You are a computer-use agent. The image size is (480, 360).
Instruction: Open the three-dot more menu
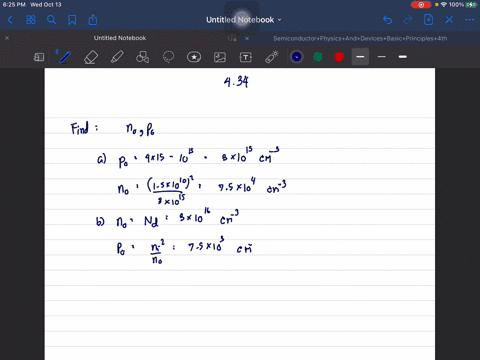click(469, 20)
